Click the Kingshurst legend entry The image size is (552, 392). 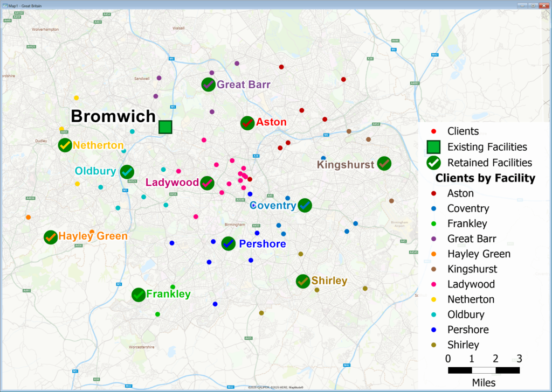[472, 269]
